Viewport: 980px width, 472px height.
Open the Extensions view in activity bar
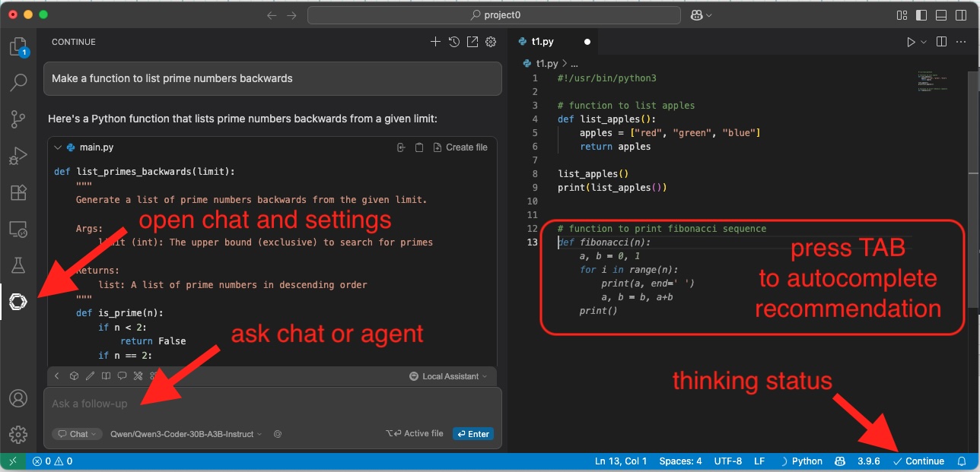[x=17, y=192]
